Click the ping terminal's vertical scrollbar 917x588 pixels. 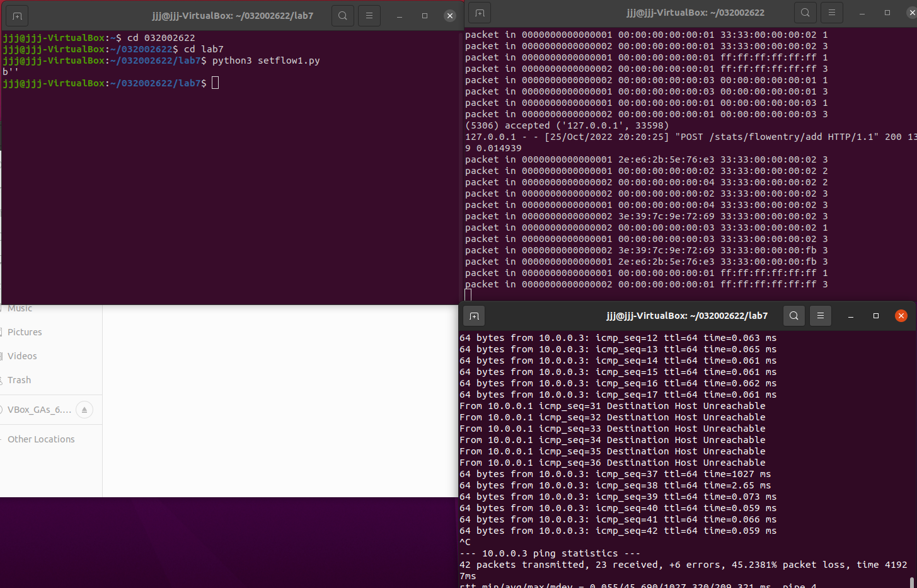coord(912,582)
